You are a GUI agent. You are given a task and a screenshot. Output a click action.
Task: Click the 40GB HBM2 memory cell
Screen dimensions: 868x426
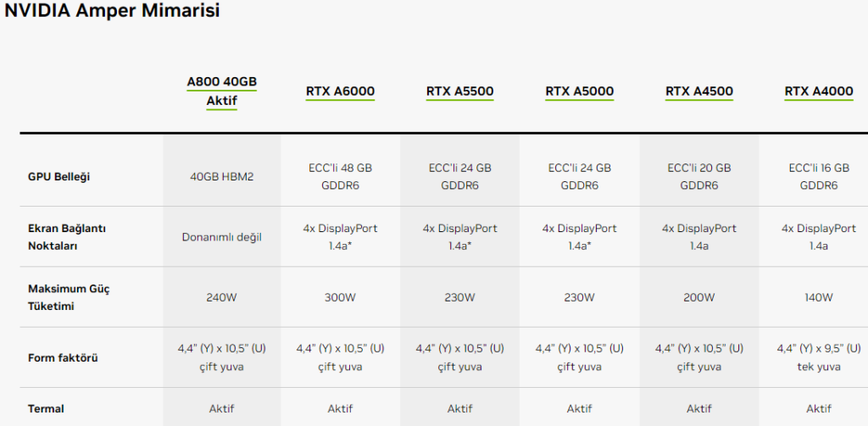(x=221, y=177)
